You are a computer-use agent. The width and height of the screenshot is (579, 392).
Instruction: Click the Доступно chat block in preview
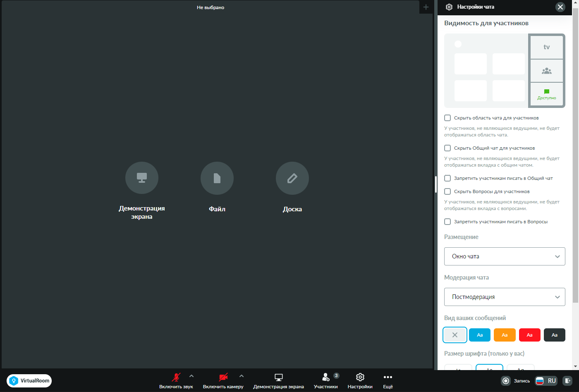click(x=547, y=94)
